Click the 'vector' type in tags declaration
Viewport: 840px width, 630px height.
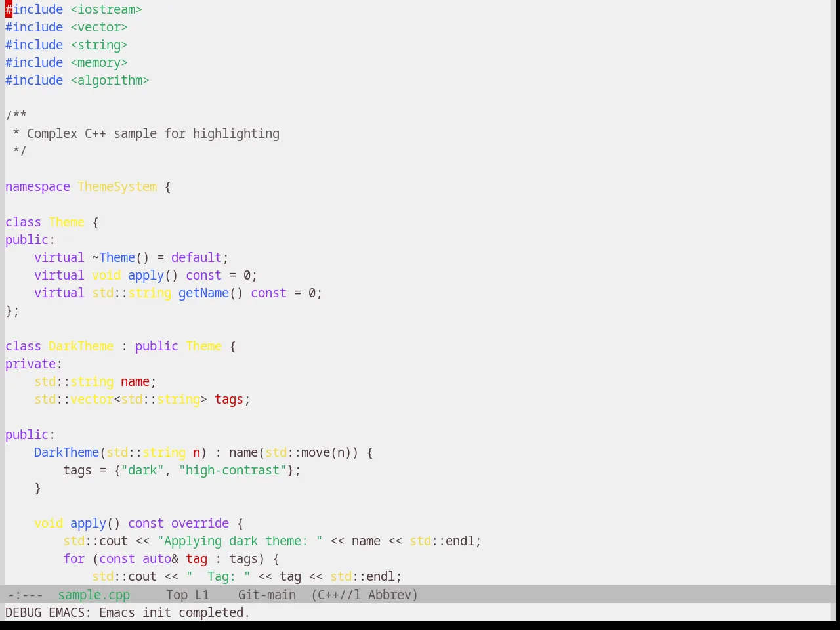click(92, 399)
